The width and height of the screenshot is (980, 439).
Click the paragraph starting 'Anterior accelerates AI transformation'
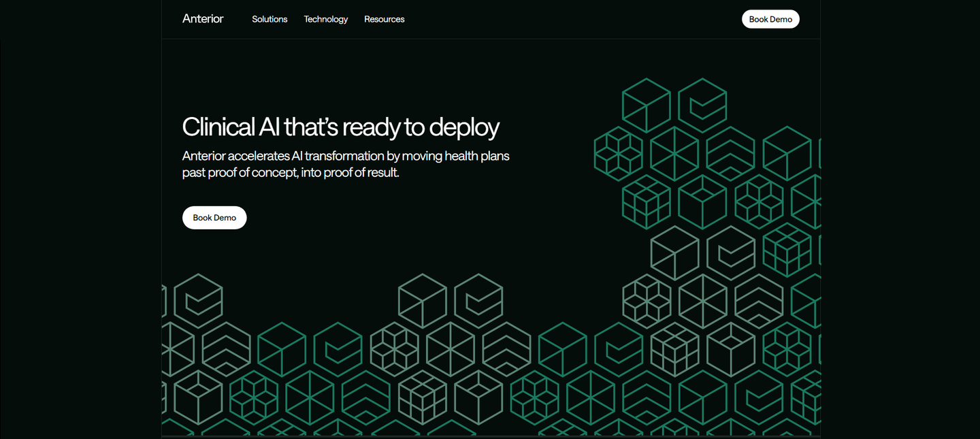[x=346, y=164]
